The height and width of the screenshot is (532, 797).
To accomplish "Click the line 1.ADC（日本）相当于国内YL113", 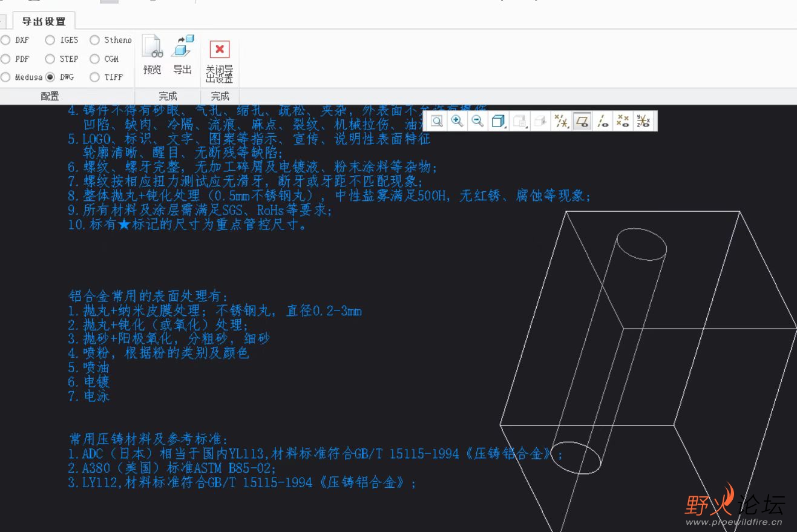I will coord(315,453).
